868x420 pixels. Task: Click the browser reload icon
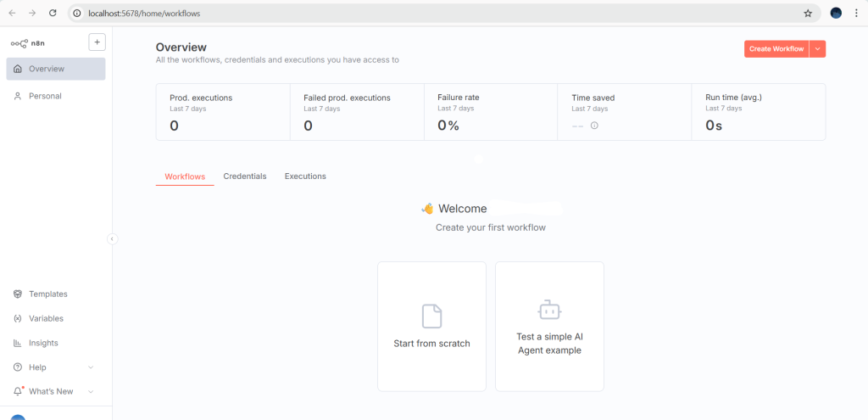pyautogui.click(x=53, y=14)
